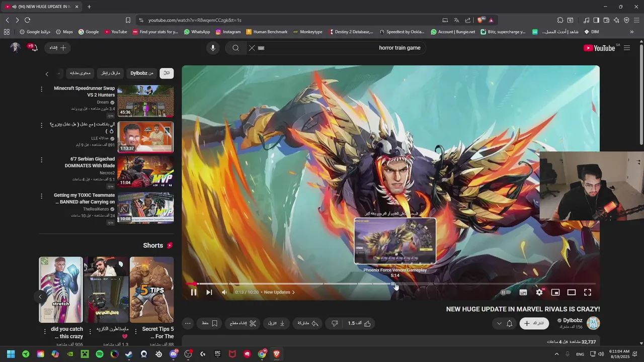Screen dimensions: 644x362
Task: Expand the bookmarks overflow chevron
Action: [x=631, y=32]
